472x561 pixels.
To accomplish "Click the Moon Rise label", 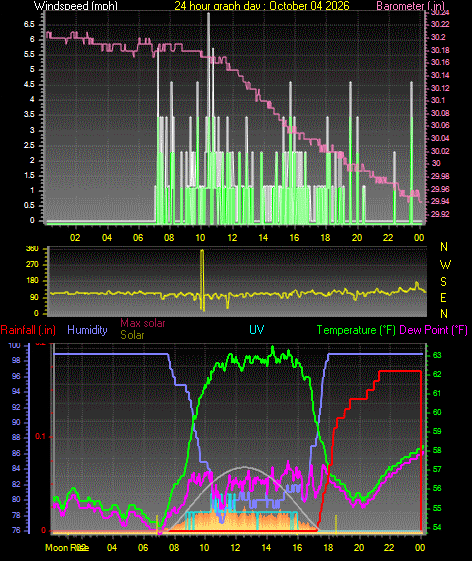I will [67, 547].
